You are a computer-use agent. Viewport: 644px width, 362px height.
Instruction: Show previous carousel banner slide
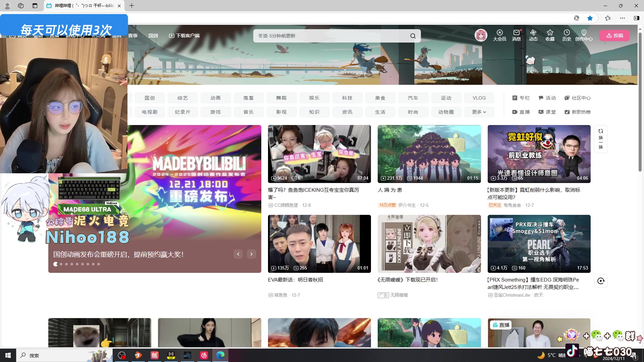pos(238,254)
